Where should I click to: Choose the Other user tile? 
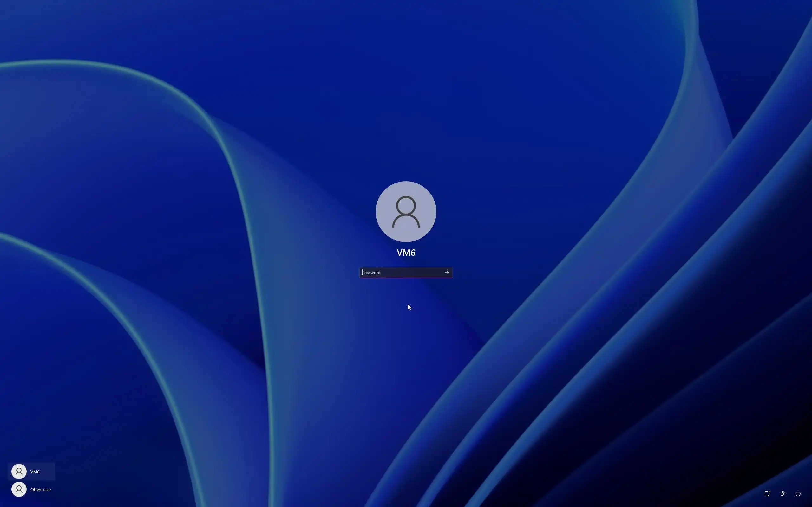(x=32, y=490)
